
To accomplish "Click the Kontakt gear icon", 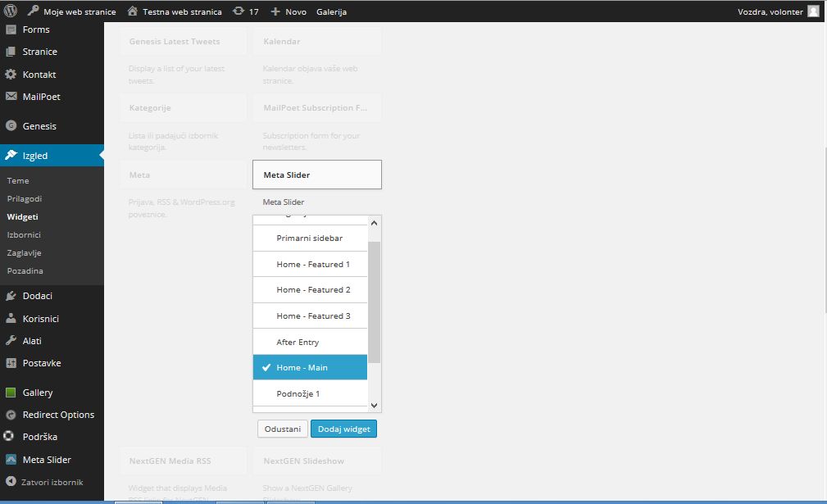I will [11, 75].
